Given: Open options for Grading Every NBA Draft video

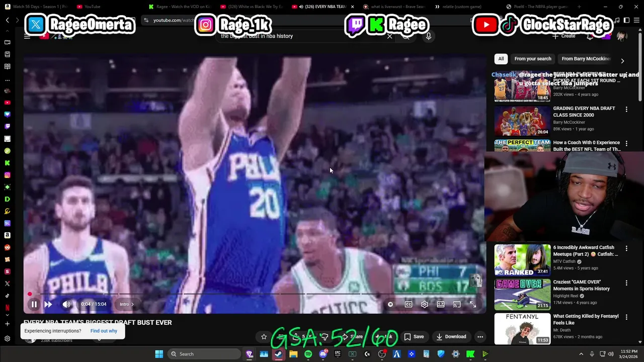Looking at the screenshot, I should [x=626, y=109].
